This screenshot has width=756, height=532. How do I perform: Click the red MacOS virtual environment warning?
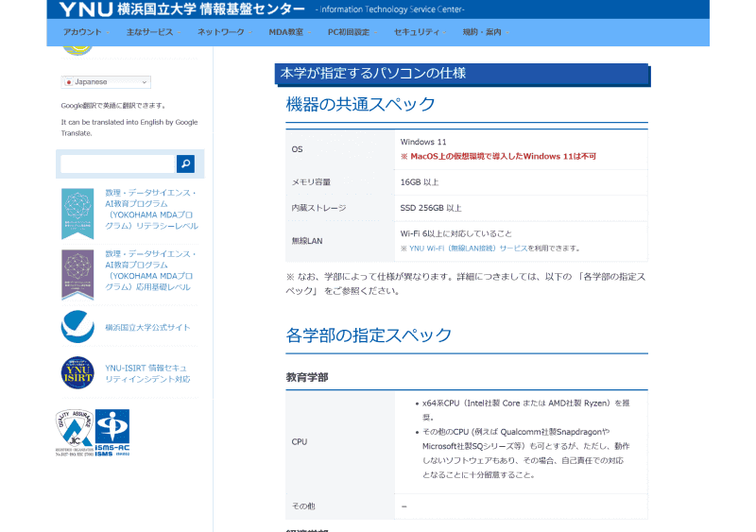pos(498,156)
